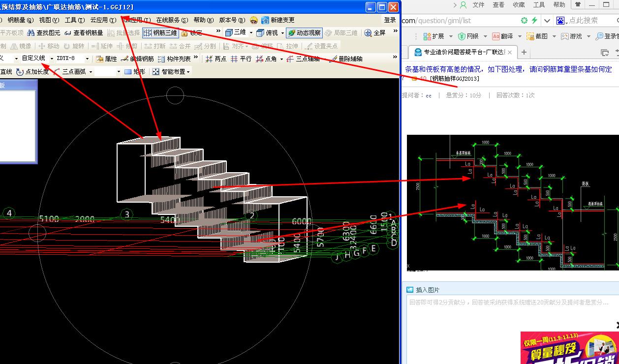Click the CAD stepped footing drawing thumbnail
The width and height of the screenshot is (619, 364).
512,202
